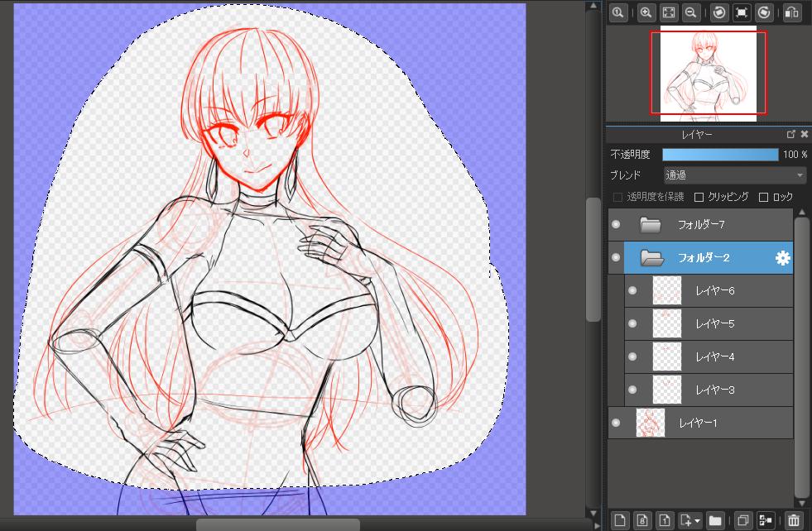The height and width of the screenshot is (531, 812).
Task: Click レイヤー6 thumbnail preview
Action: coord(667,290)
